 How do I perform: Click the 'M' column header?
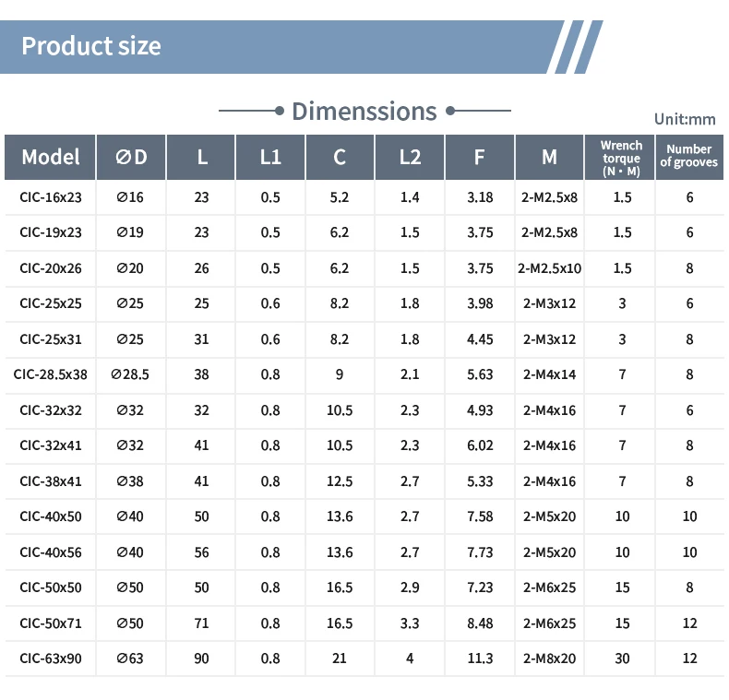tap(550, 157)
